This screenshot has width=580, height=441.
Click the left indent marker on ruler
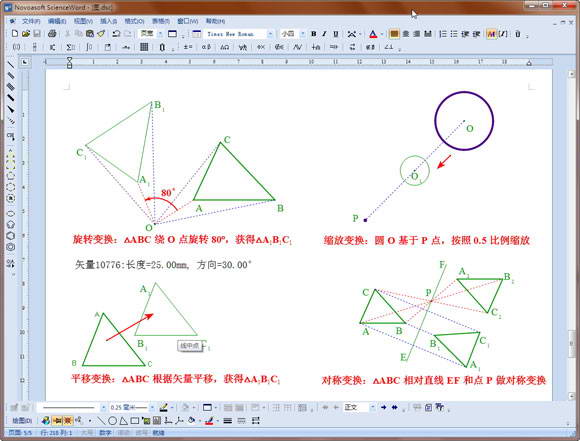pyautogui.click(x=70, y=62)
